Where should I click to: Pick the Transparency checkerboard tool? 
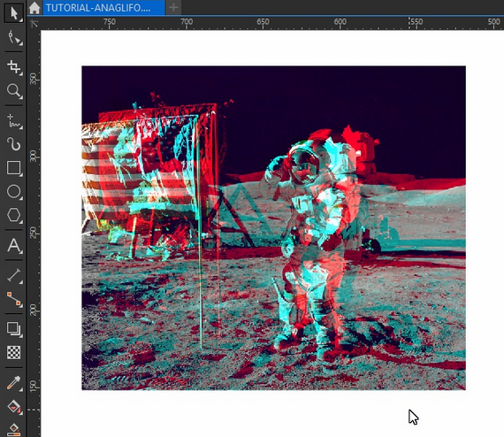click(x=13, y=352)
